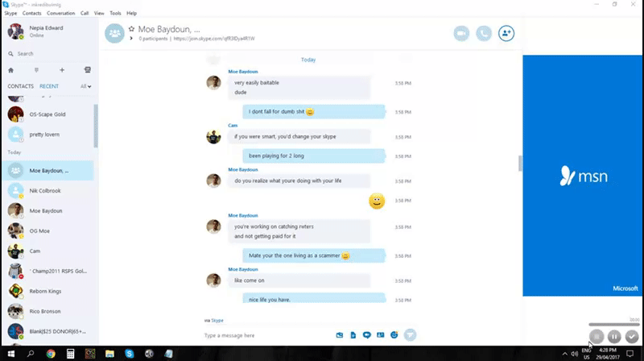Open the volume control in tray
The image size is (644, 361).
pos(575,354)
